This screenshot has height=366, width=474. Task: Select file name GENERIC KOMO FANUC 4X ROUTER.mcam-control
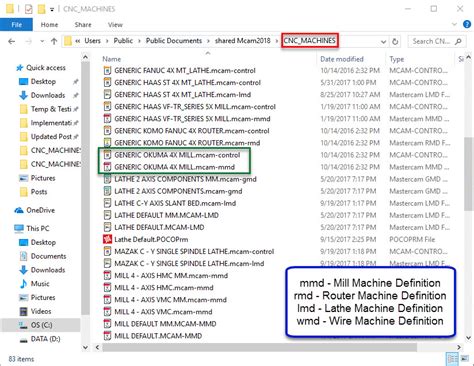click(x=192, y=131)
